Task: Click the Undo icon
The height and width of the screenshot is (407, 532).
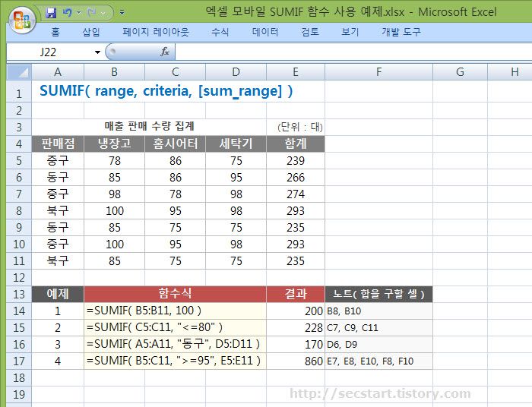Action: 67,13
